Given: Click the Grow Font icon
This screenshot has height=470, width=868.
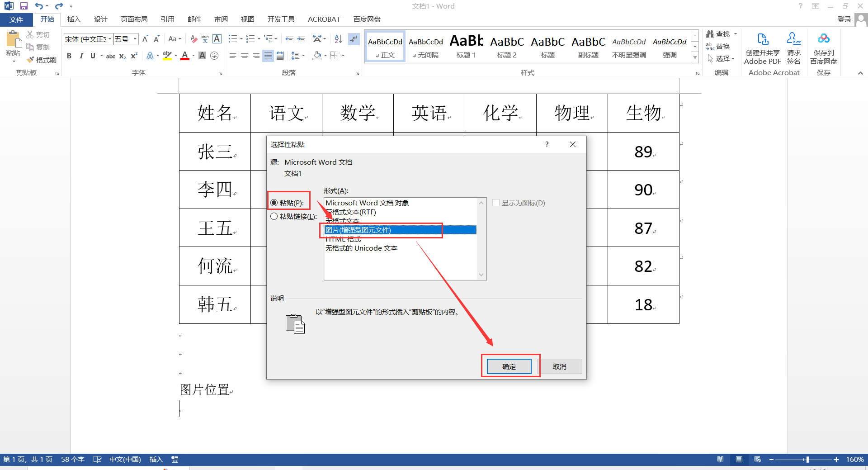Looking at the screenshot, I should click(145, 39).
